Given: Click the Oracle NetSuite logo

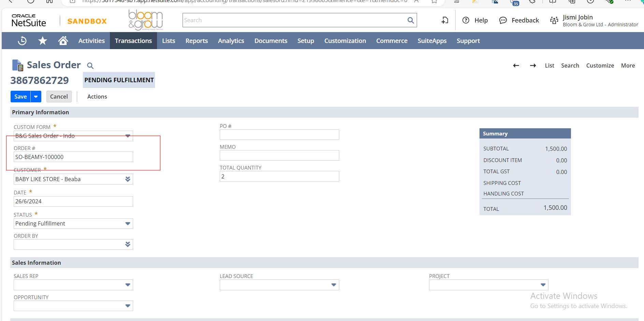Looking at the screenshot, I should [29, 20].
